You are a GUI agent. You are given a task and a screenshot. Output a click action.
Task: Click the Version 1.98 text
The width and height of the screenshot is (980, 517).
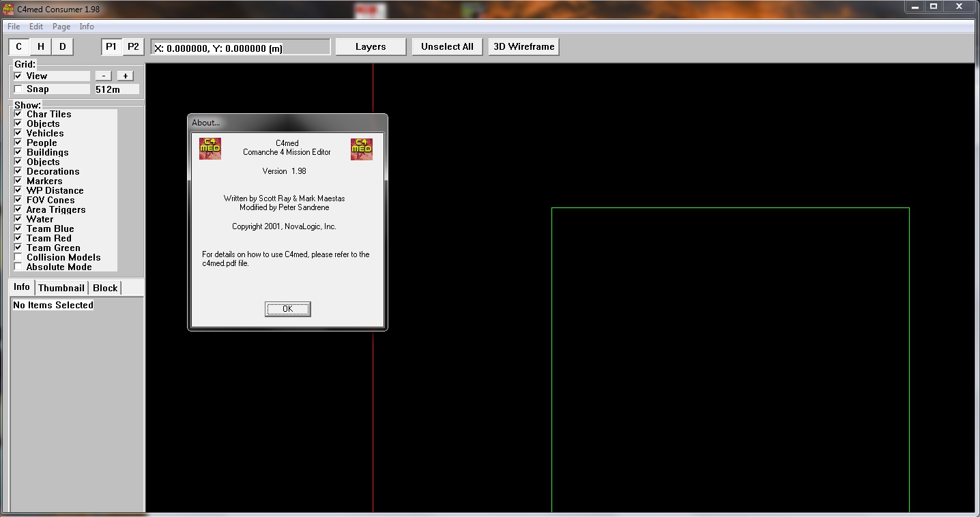tap(285, 171)
